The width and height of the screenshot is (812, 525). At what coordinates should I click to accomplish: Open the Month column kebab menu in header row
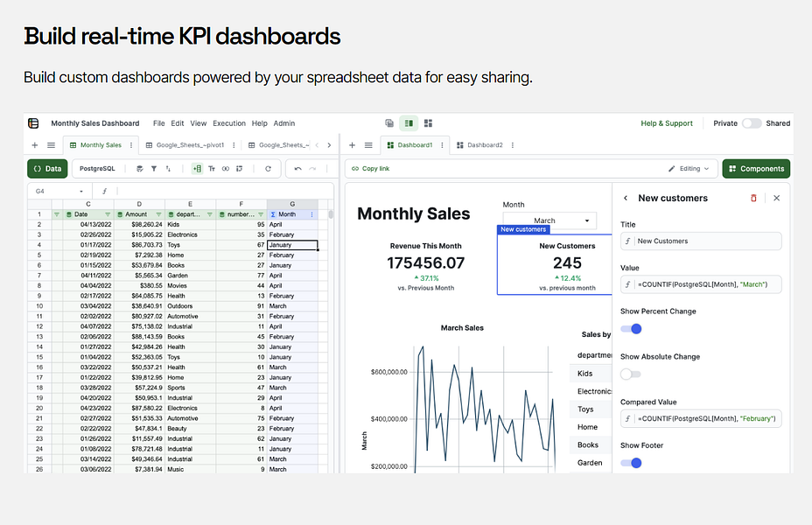tap(311, 214)
